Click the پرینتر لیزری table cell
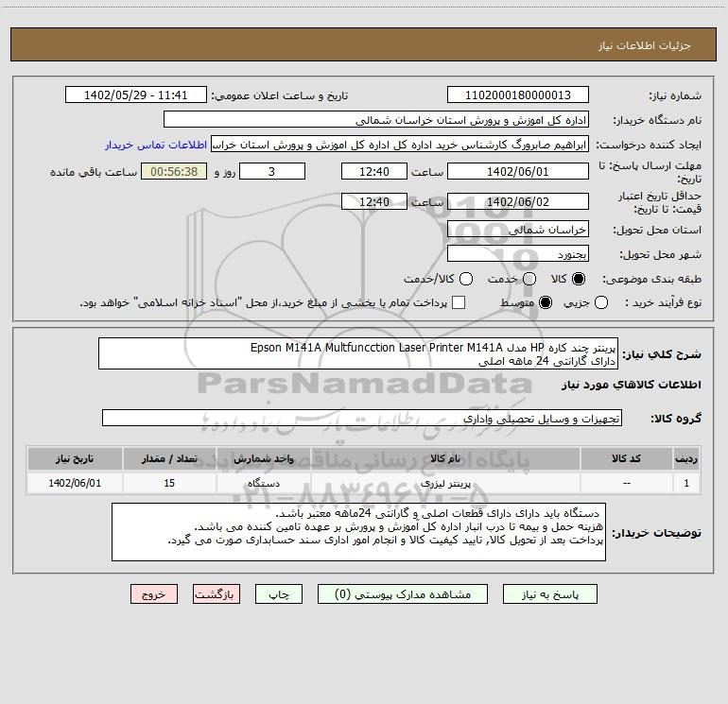This screenshot has width=728, height=704. 445,483
